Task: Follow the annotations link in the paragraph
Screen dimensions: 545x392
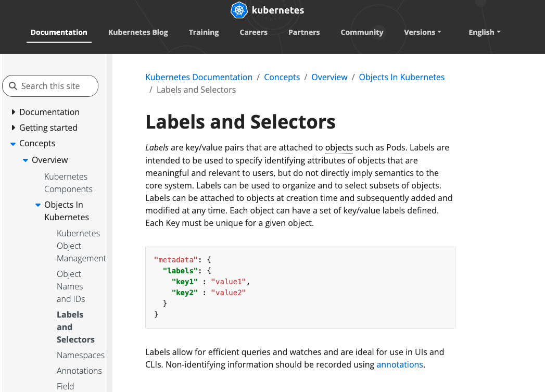Action: click(x=400, y=364)
